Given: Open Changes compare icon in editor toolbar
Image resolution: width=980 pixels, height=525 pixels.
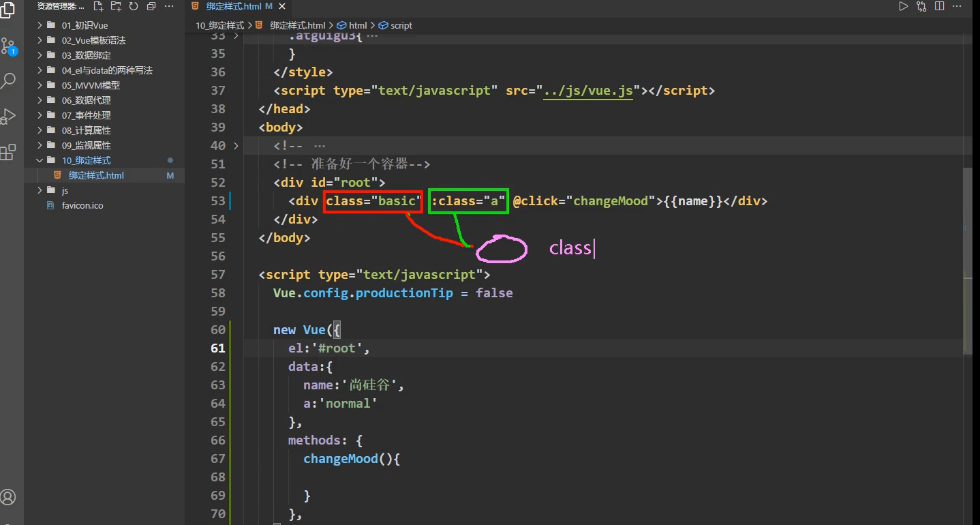Looking at the screenshot, I should [921, 6].
